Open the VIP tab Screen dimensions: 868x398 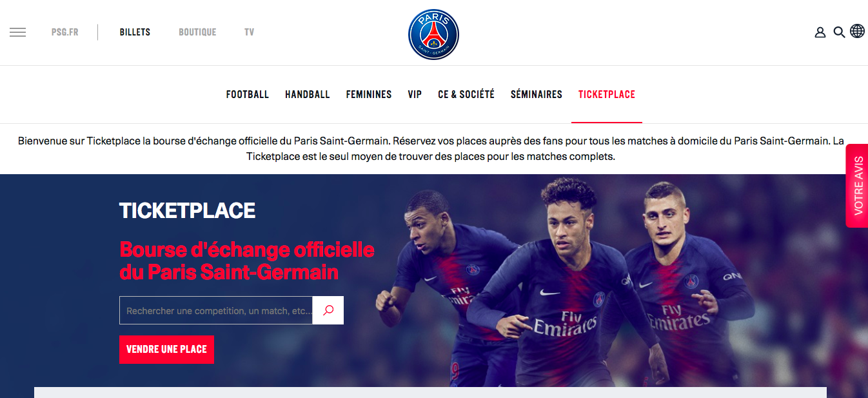point(415,94)
